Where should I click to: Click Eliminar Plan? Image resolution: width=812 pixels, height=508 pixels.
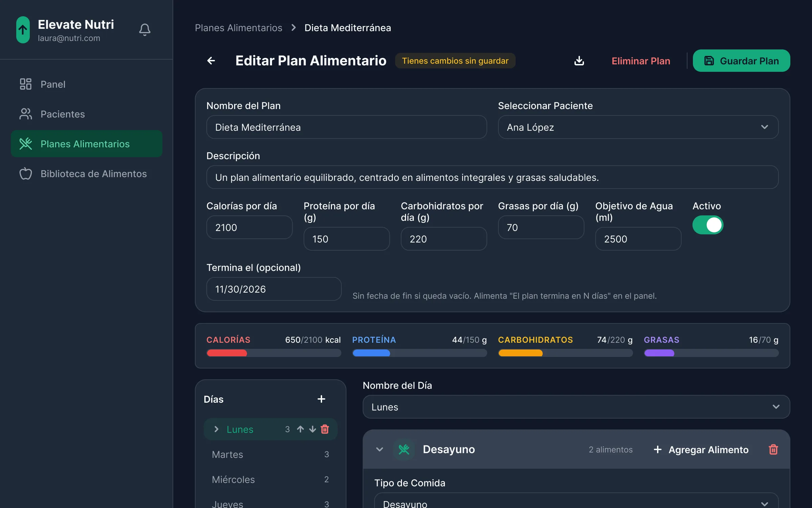click(x=641, y=61)
